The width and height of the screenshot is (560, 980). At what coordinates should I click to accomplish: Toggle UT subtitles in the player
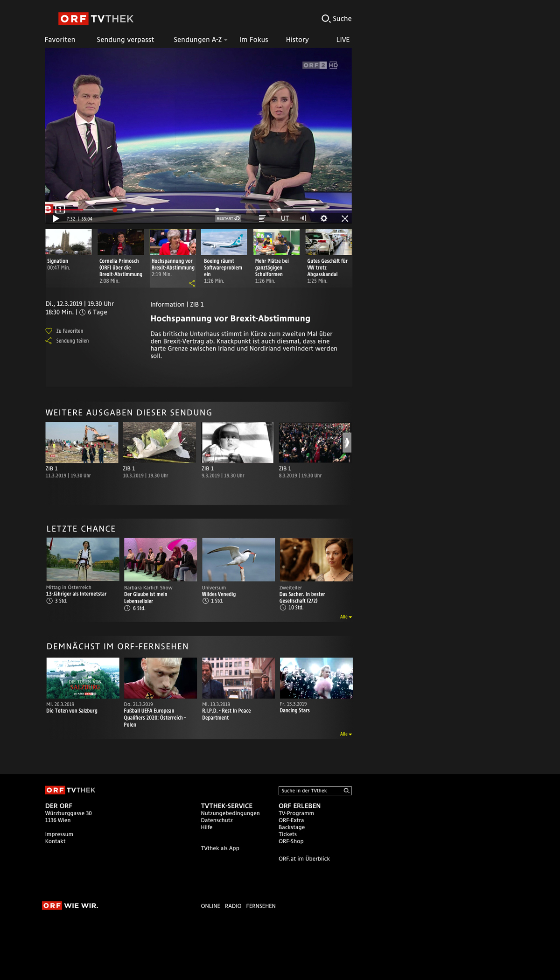coord(285,218)
